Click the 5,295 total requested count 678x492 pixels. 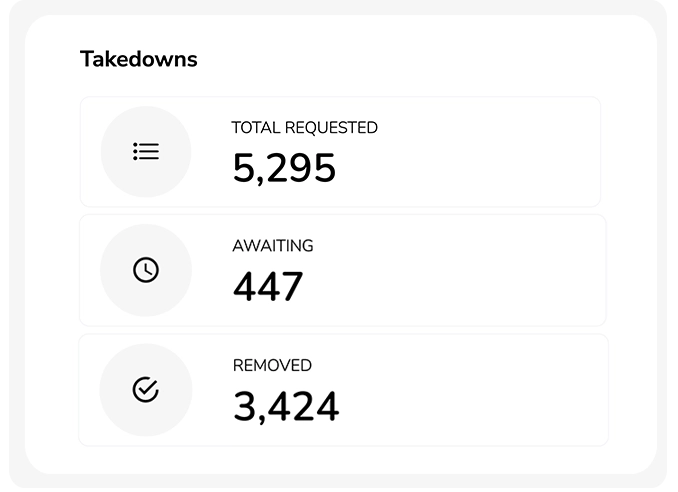coord(284,169)
